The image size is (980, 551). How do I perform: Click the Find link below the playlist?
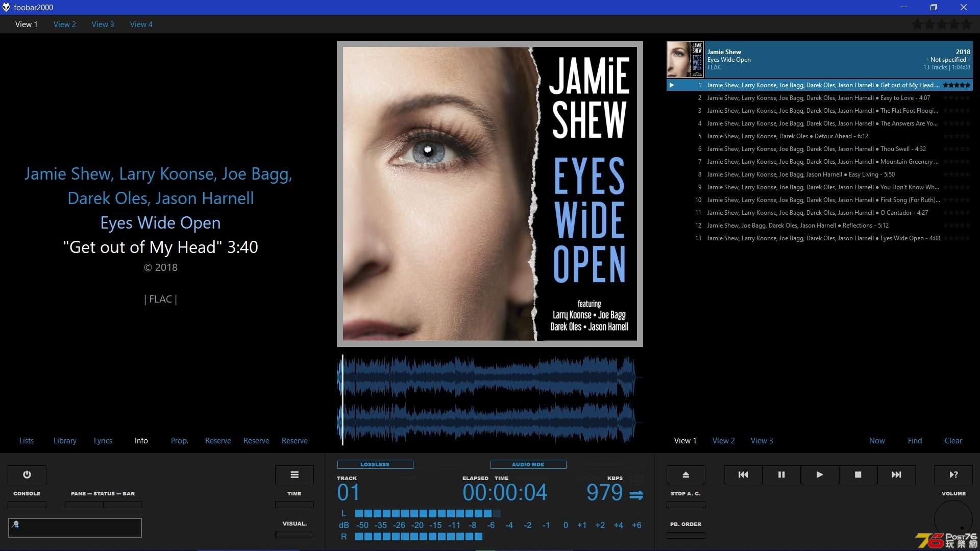tap(915, 441)
